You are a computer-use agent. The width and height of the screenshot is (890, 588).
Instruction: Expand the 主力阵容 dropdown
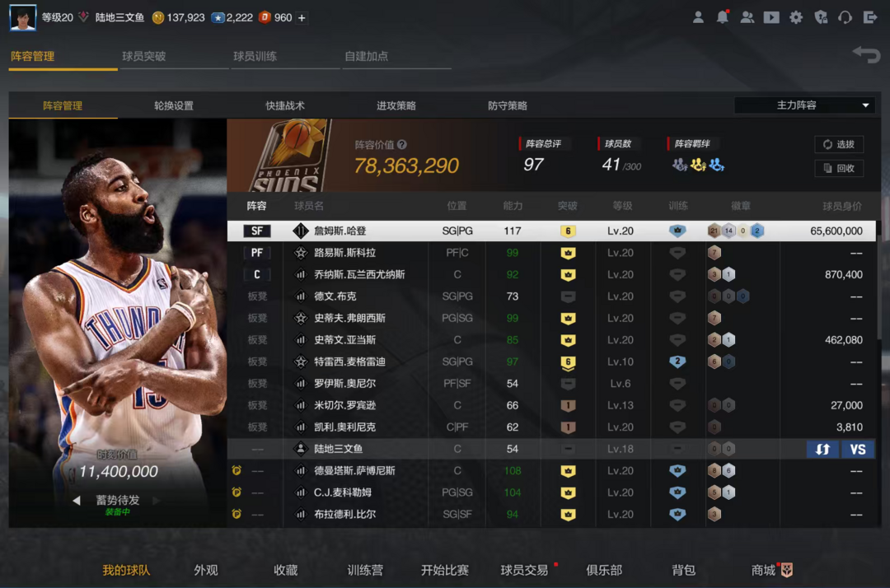click(804, 105)
